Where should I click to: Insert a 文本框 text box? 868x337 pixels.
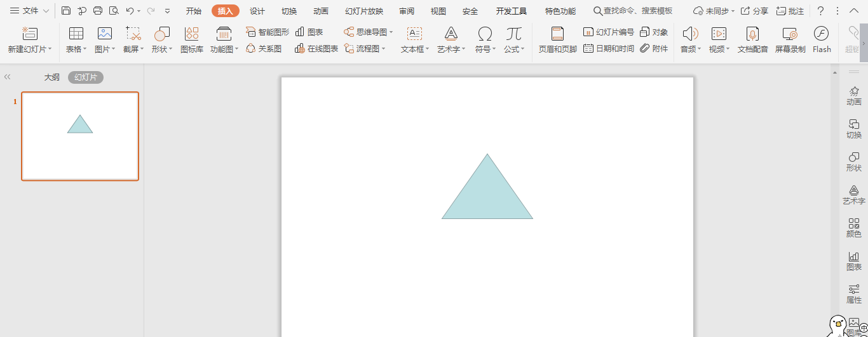pyautogui.click(x=415, y=39)
